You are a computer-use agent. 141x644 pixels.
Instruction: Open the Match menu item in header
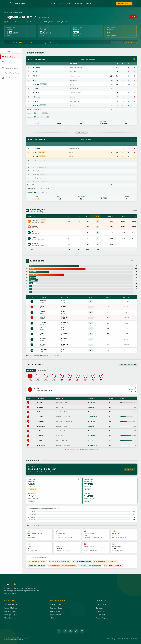[x=69, y=4]
